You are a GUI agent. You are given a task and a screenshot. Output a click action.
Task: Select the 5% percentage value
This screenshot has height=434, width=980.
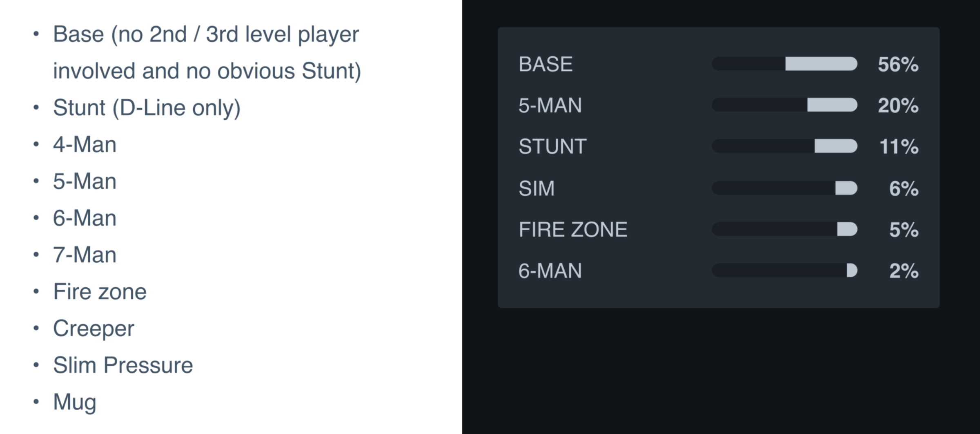pos(904,230)
